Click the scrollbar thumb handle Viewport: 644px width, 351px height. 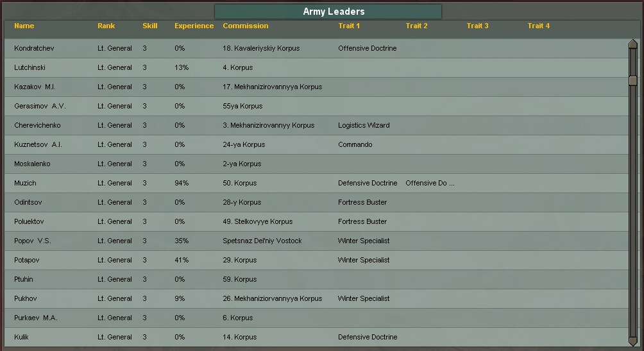632,81
